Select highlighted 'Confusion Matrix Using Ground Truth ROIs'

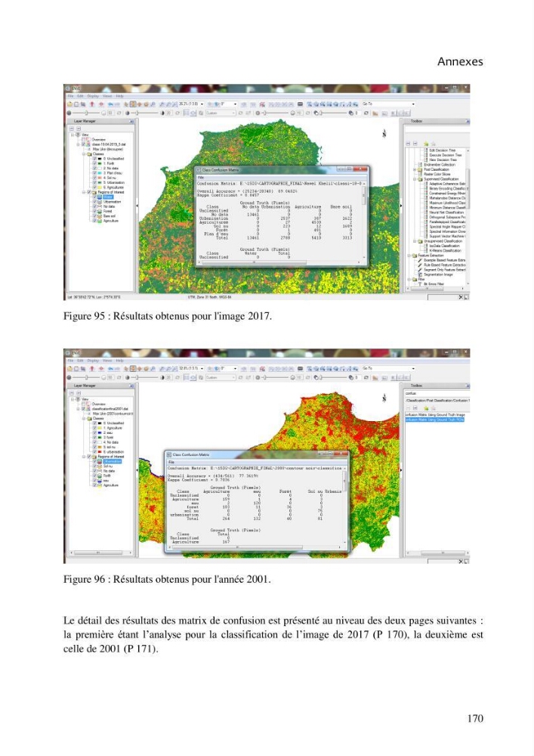pyautogui.click(x=435, y=420)
